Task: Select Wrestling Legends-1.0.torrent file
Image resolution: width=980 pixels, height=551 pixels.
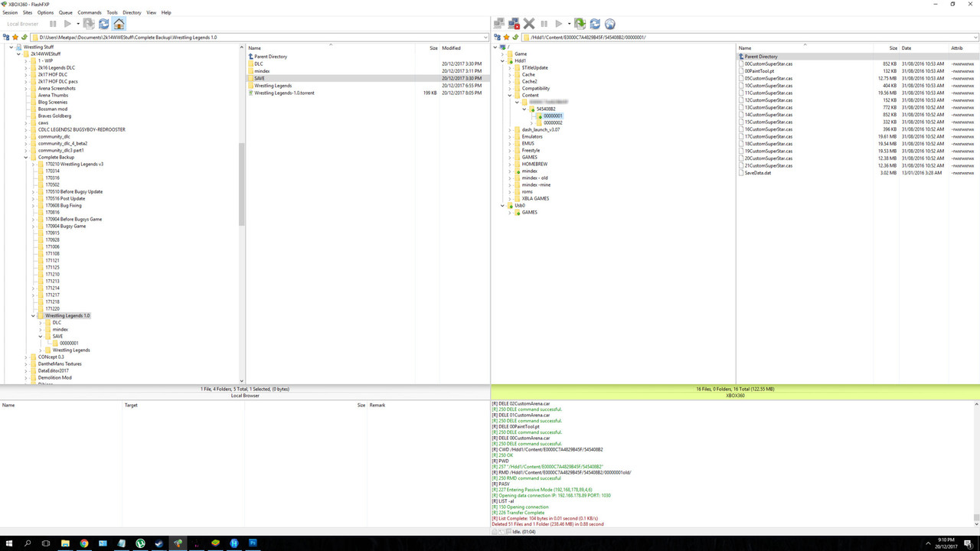Action: [x=284, y=93]
